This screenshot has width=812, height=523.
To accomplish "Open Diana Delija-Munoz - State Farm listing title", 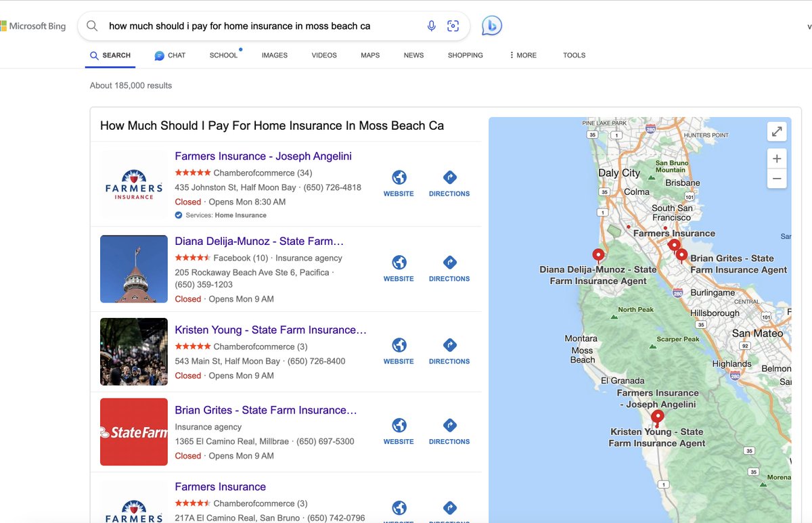I will (259, 242).
